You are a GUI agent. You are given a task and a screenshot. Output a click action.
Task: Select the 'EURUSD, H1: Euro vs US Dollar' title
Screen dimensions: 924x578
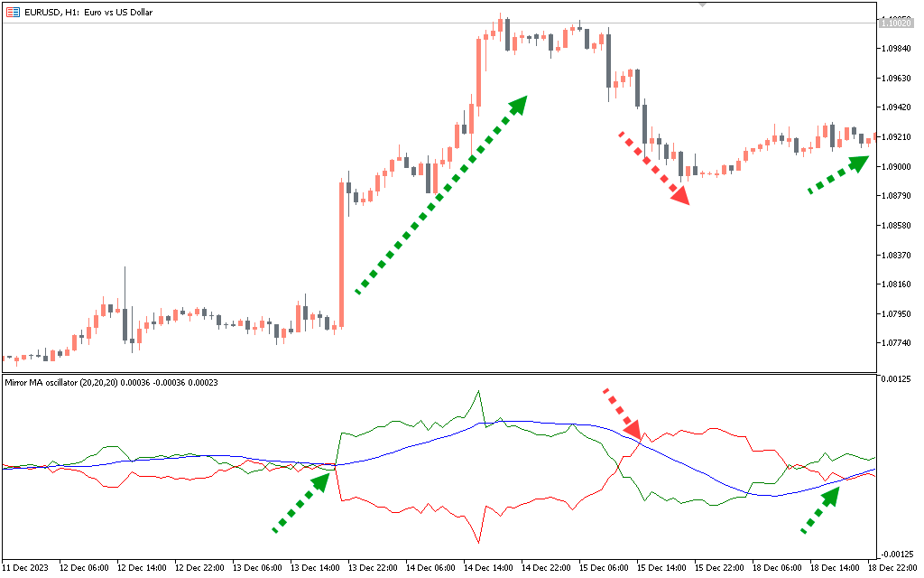click(x=88, y=12)
